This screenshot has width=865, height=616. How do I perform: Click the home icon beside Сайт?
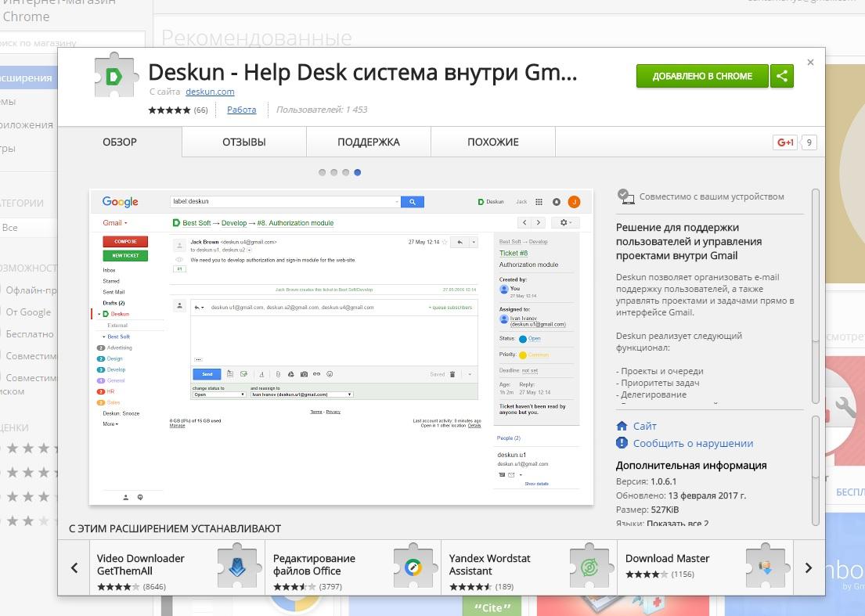point(622,426)
